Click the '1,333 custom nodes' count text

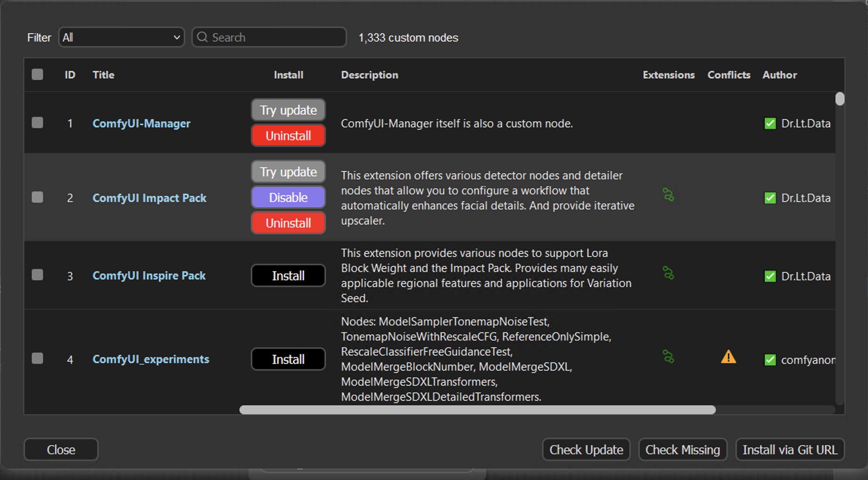(x=408, y=38)
